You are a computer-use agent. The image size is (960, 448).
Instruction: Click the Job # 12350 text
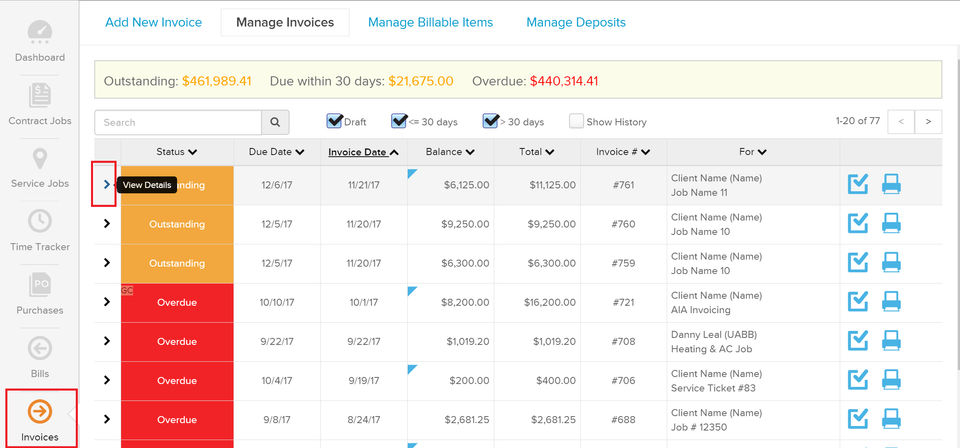pos(699,427)
